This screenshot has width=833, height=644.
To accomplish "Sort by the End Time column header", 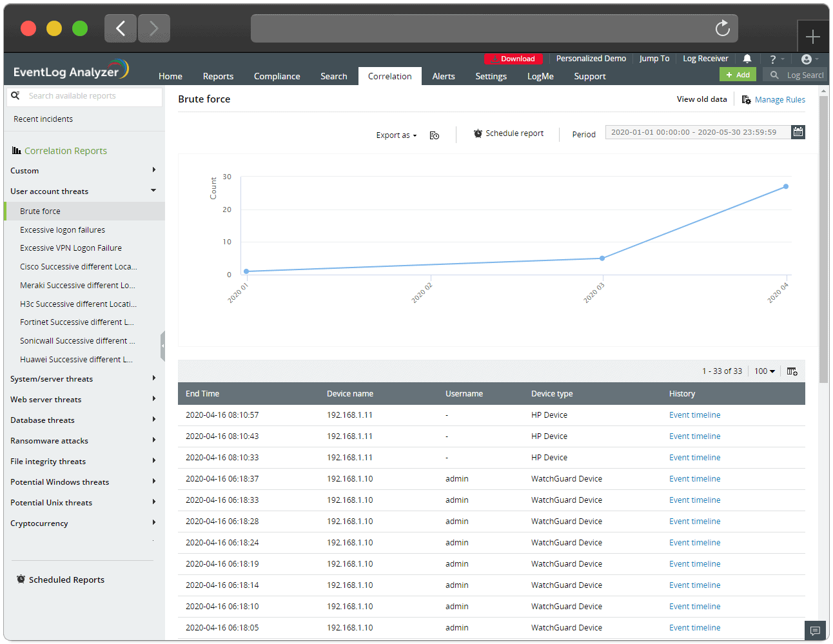I will coord(202,394).
